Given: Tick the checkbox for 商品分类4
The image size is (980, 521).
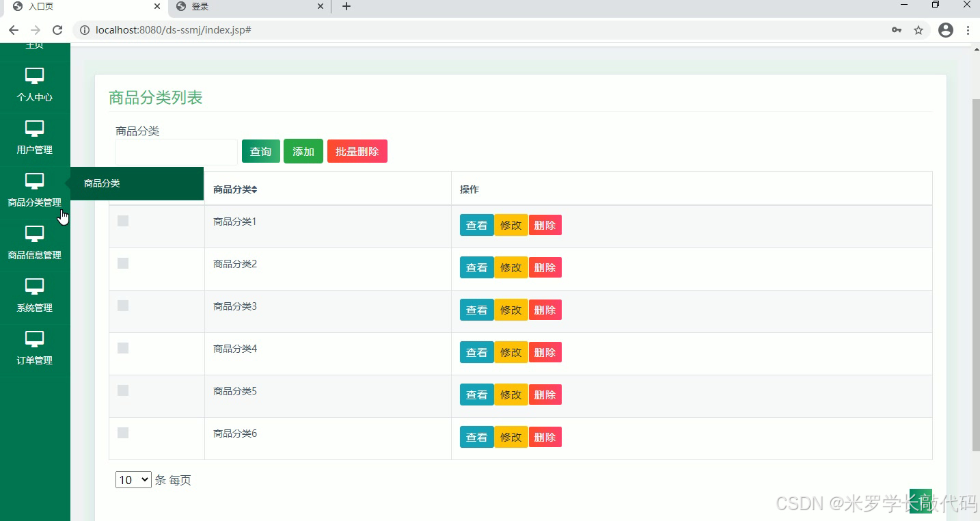Looking at the screenshot, I should point(123,348).
